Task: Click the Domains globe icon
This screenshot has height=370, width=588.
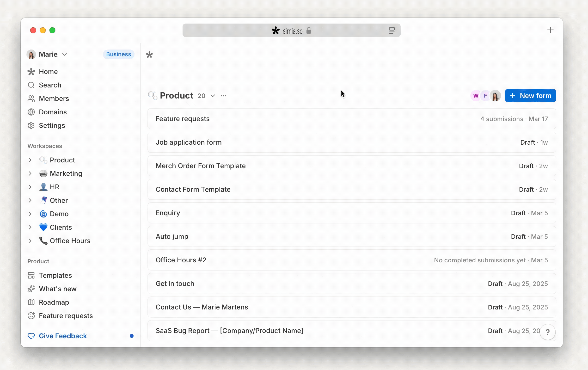Action: (x=31, y=112)
